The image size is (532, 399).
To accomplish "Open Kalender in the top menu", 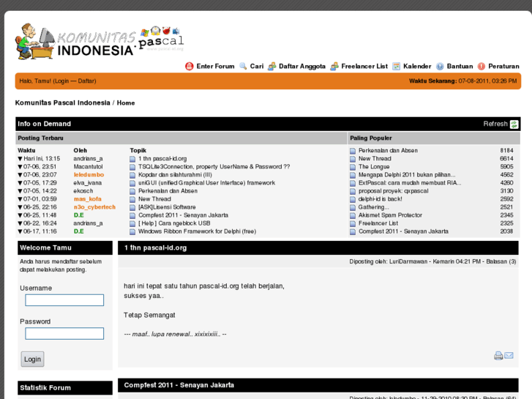I will point(417,66).
